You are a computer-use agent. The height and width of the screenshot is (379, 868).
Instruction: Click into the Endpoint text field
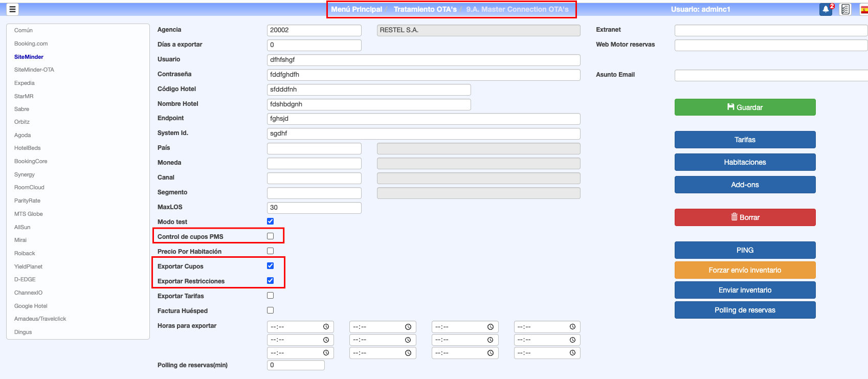tap(423, 119)
